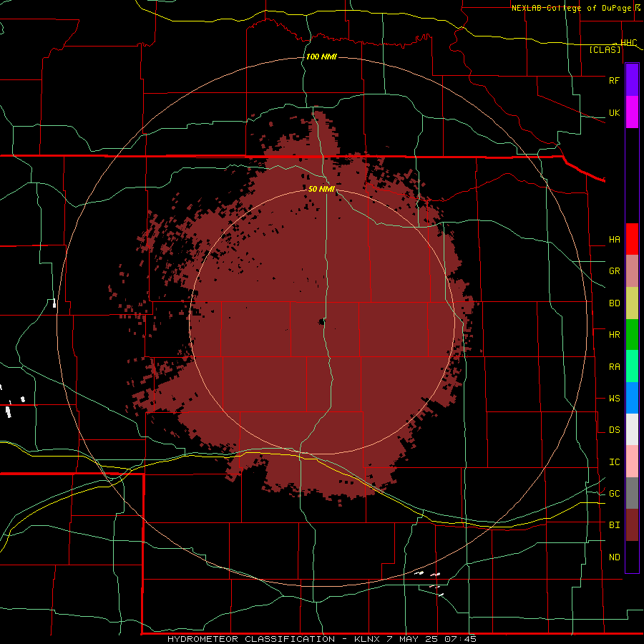Screen dimensions: 644x644
Task: Click the [CLAS] units label
Action: pos(605,49)
